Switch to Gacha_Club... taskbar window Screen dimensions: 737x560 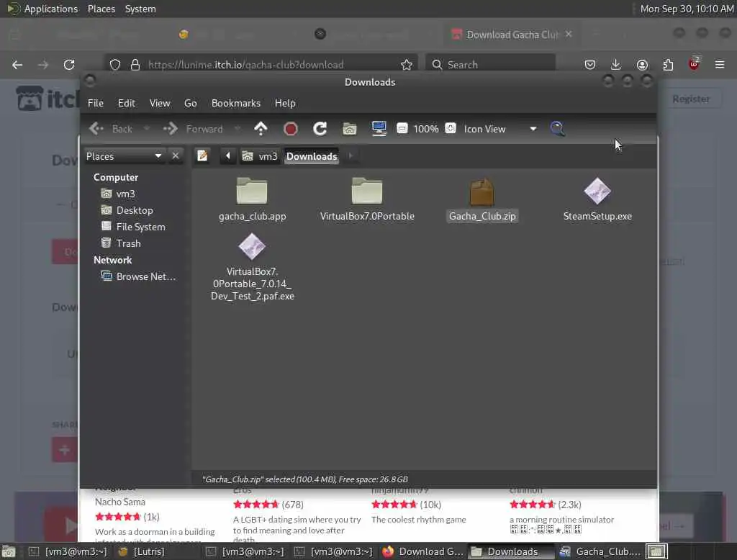(x=600, y=551)
